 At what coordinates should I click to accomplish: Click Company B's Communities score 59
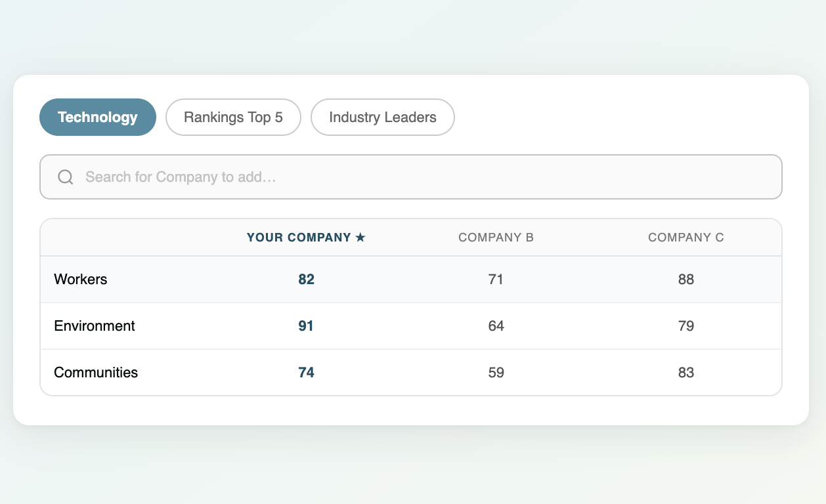pos(496,373)
